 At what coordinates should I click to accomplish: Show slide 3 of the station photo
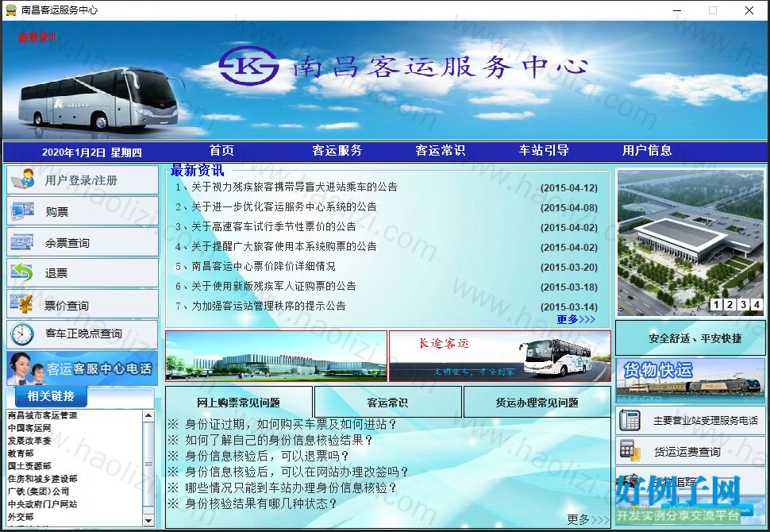pyautogui.click(x=744, y=305)
